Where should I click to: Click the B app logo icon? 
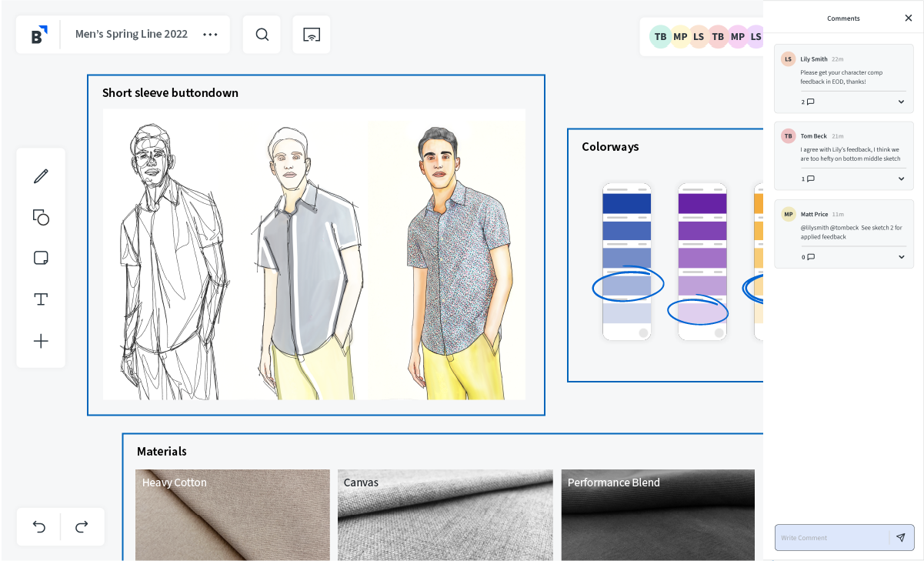38,35
